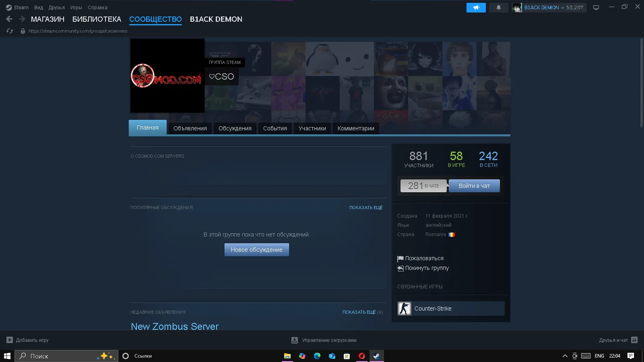The width and height of the screenshot is (644, 362).
Task: Go forward using the right arrow
Action: click(x=22, y=19)
